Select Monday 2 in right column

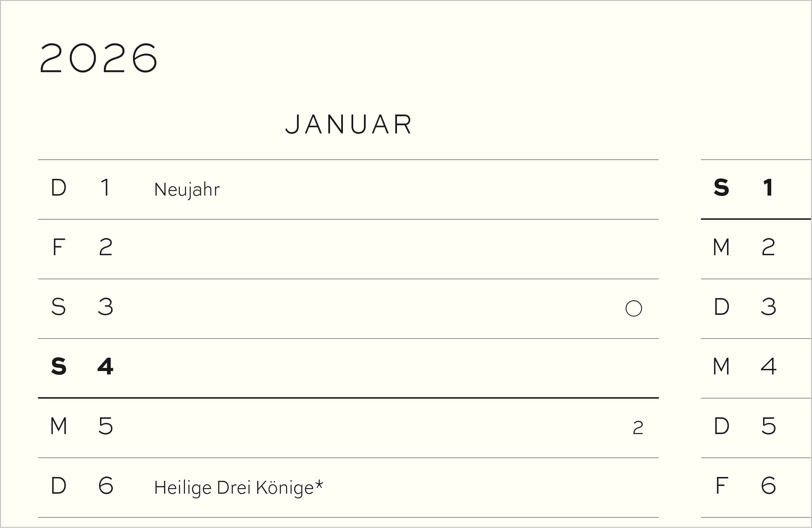click(x=768, y=247)
